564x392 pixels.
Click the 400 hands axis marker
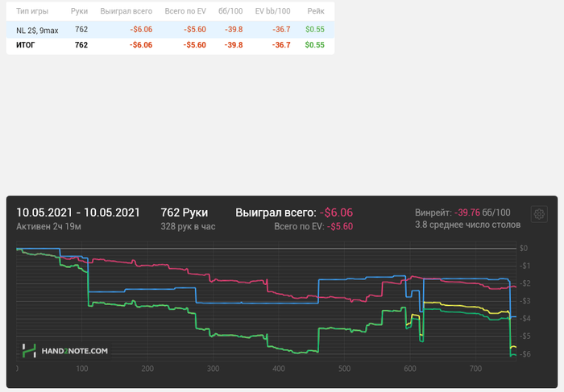pos(279,369)
